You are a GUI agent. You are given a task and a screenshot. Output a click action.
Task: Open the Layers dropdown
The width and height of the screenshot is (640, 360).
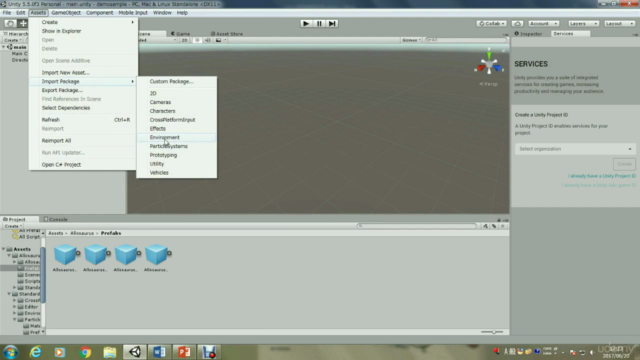tap(583, 24)
